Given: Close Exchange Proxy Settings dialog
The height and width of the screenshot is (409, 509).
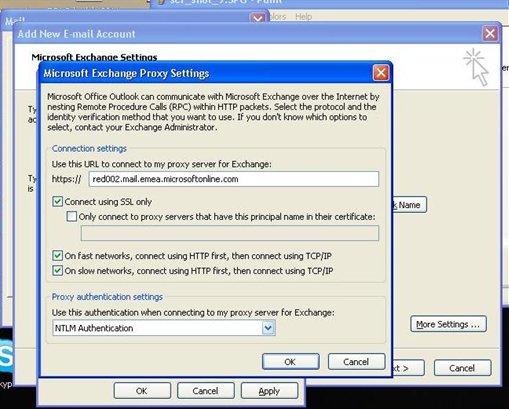Looking at the screenshot, I should coord(381,73).
